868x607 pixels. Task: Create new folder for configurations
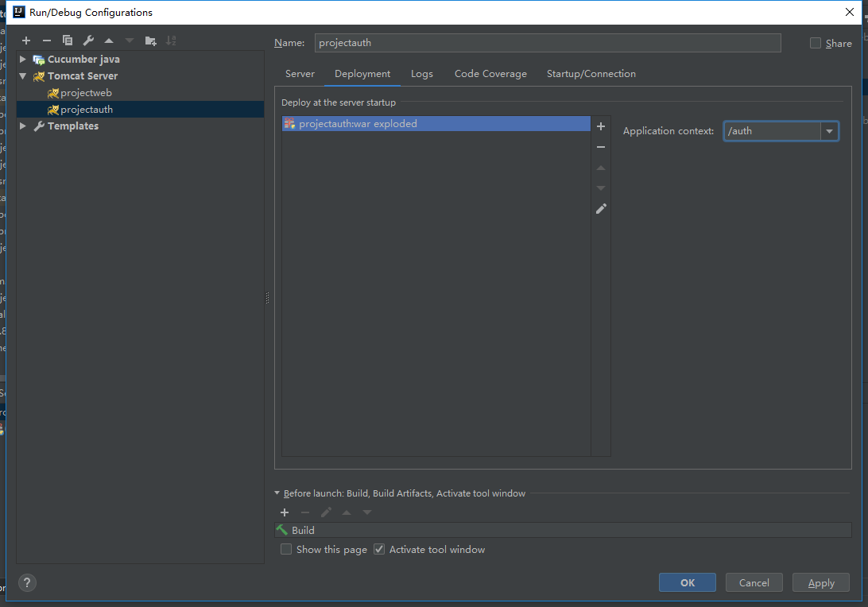tap(150, 41)
